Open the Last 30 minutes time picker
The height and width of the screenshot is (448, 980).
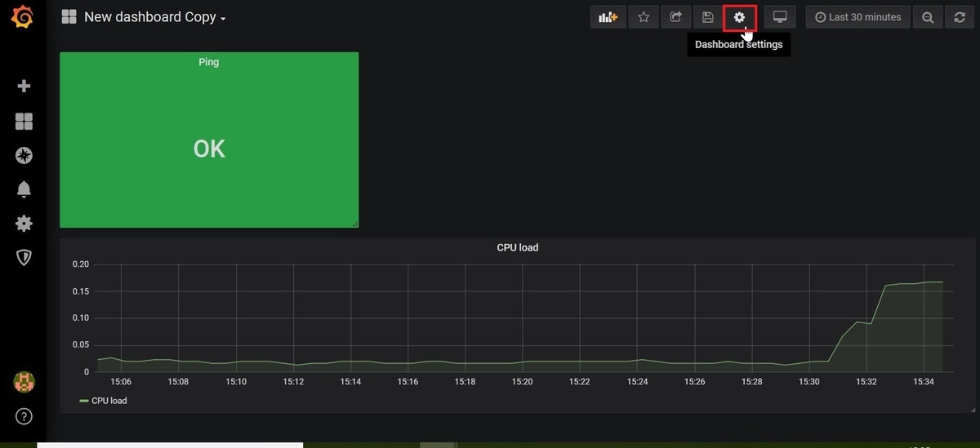[857, 17]
